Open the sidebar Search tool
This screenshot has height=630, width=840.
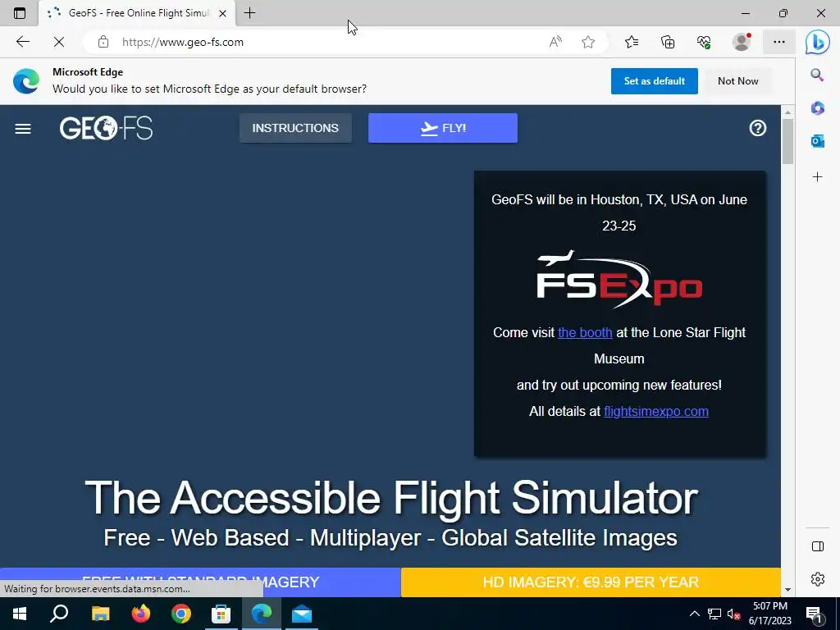click(x=817, y=75)
